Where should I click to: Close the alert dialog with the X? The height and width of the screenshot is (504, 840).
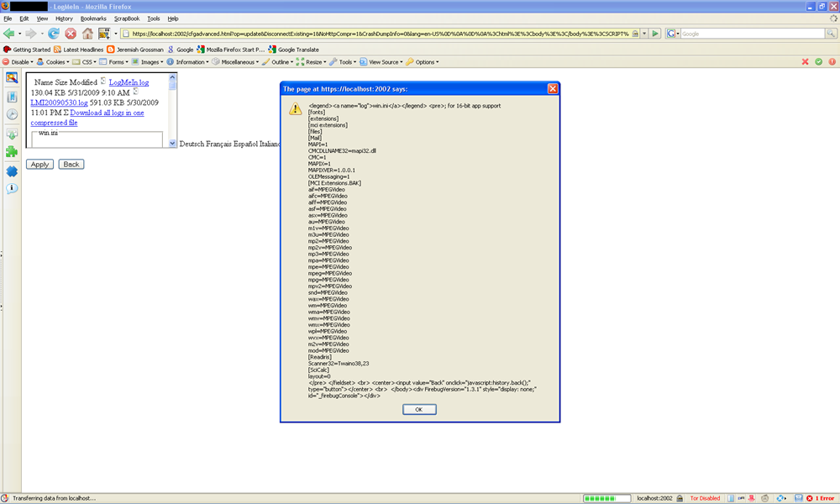[553, 89]
